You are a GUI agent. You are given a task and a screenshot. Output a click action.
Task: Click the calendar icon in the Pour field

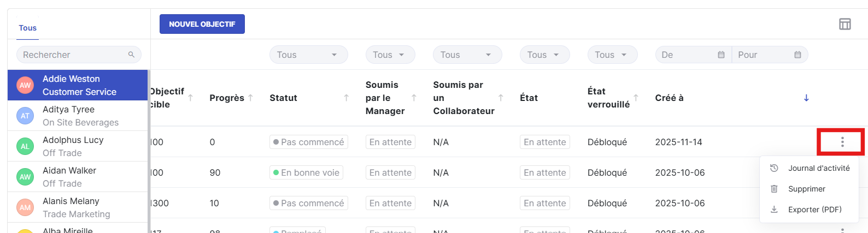[797, 55]
